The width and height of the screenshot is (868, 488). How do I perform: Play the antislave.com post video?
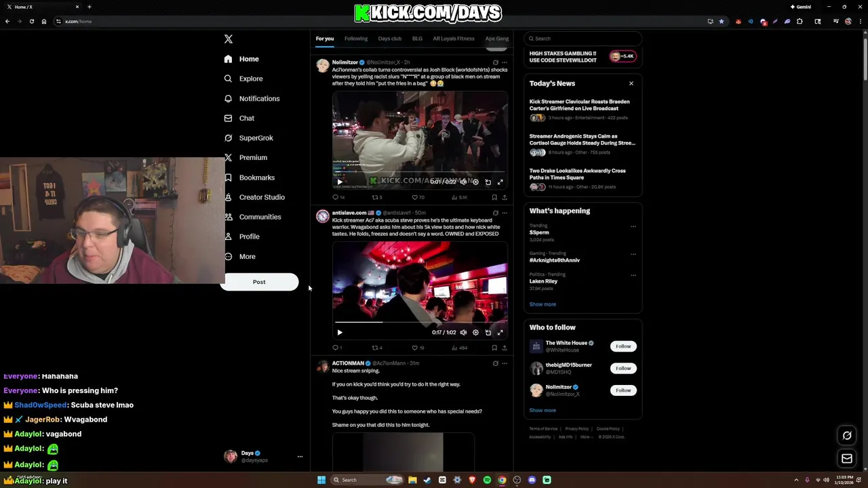pyautogui.click(x=340, y=333)
